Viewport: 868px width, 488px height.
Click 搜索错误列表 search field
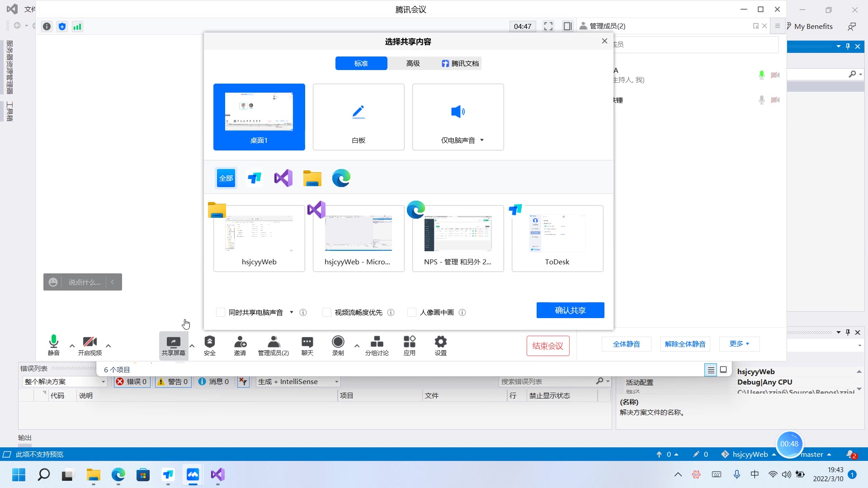pos(547,381)
